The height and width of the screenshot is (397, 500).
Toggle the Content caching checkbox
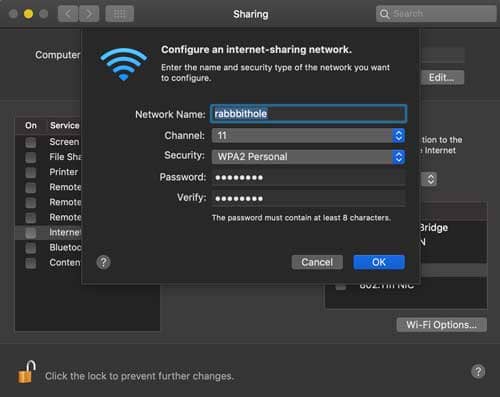pos(31,263)
